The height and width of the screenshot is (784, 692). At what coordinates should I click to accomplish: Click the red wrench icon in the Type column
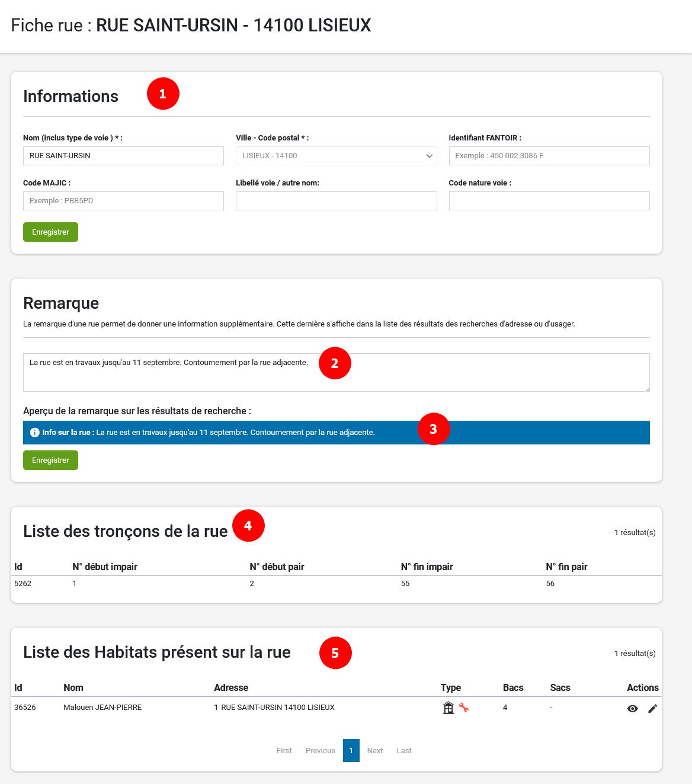(464, 707)
